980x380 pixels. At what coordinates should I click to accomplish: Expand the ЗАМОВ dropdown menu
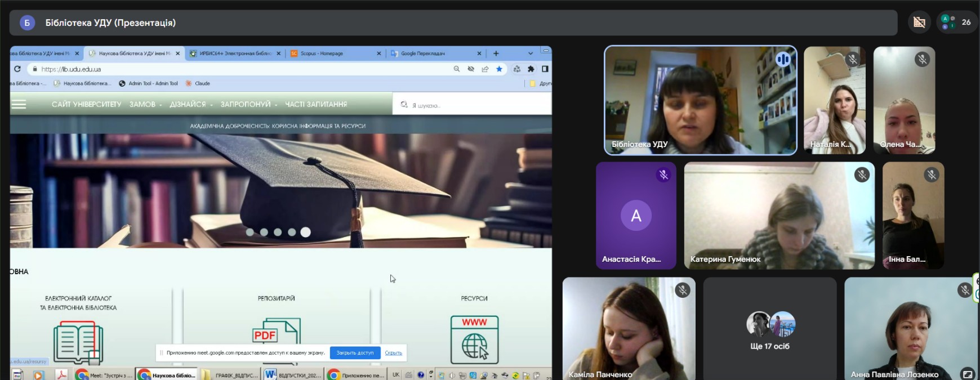145,104
